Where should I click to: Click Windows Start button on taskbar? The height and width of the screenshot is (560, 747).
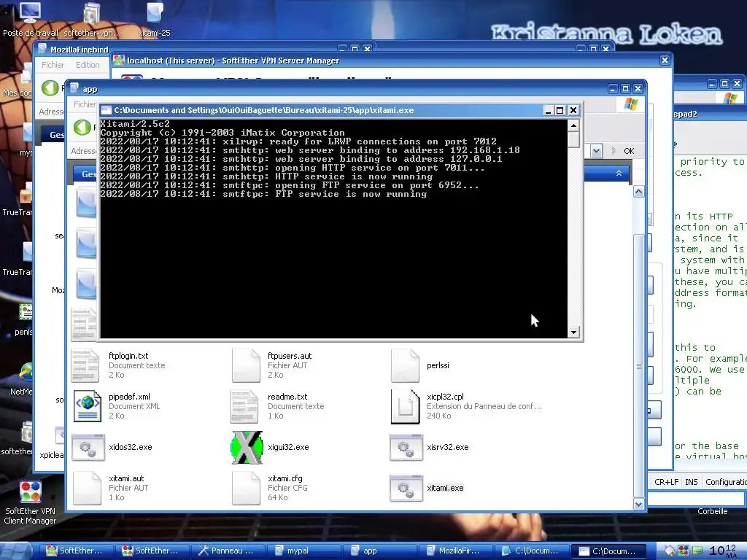pyautogui.click(x=18, y=551)
